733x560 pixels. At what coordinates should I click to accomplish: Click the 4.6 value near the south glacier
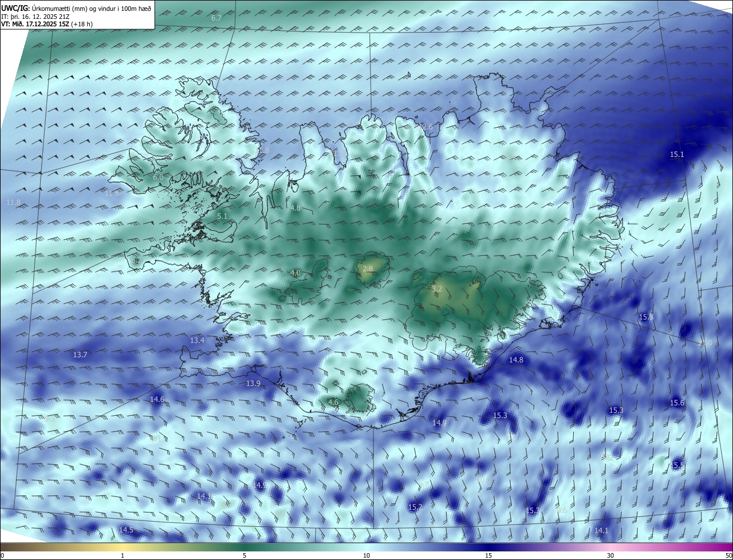tap(333, 403)
